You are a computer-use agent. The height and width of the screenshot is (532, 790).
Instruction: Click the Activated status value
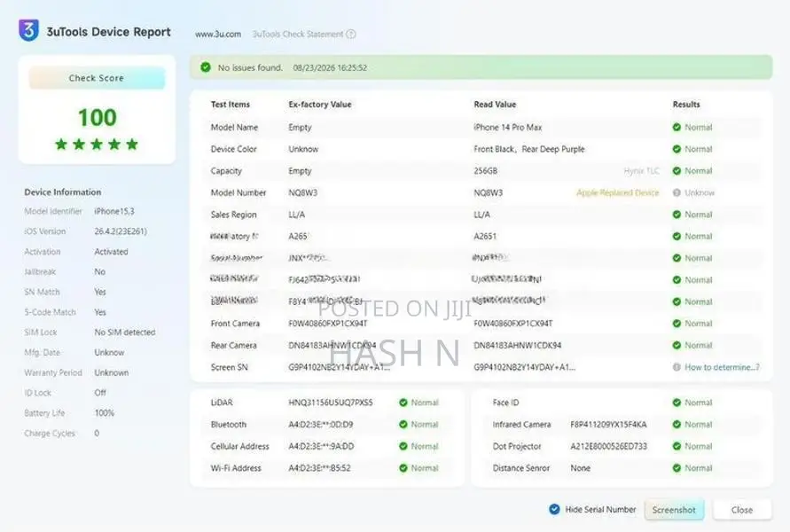tap(111, 252)
